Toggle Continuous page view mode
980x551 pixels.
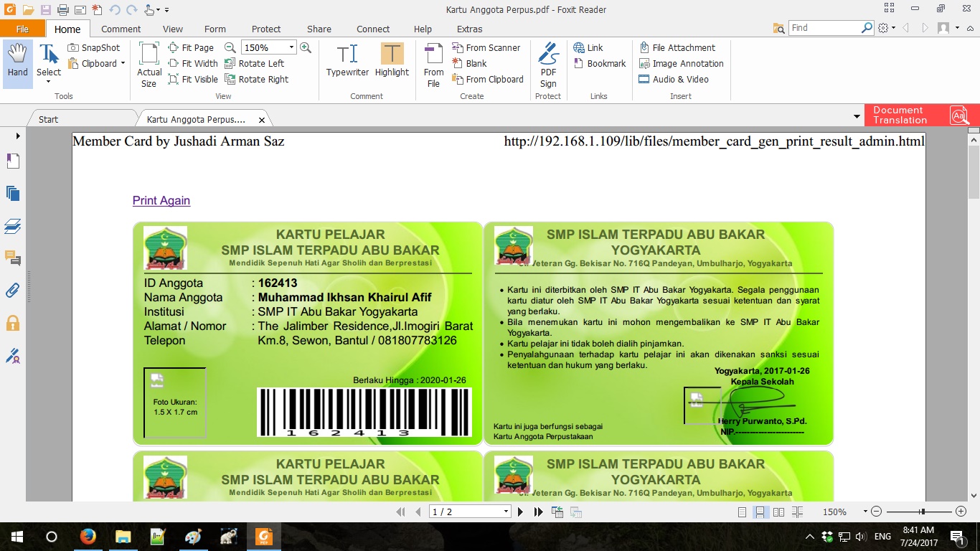pyautogui.click(x=760, y=512)
